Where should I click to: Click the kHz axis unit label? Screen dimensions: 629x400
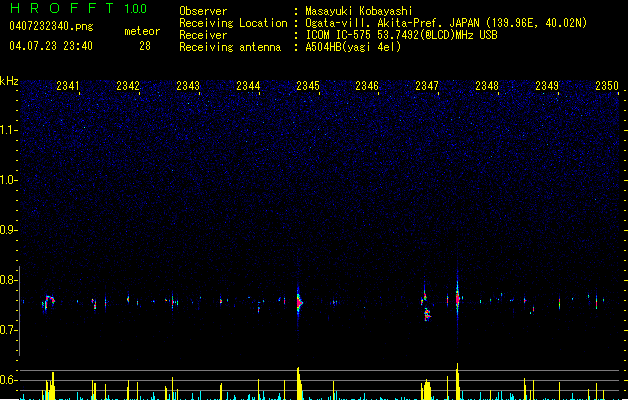point(9,81)
